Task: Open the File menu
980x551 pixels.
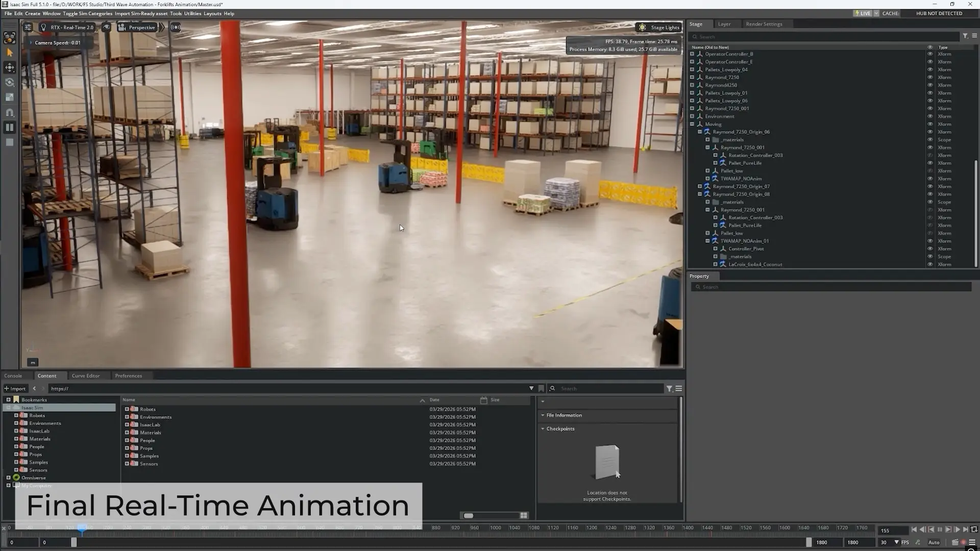Action: (8, 14)
